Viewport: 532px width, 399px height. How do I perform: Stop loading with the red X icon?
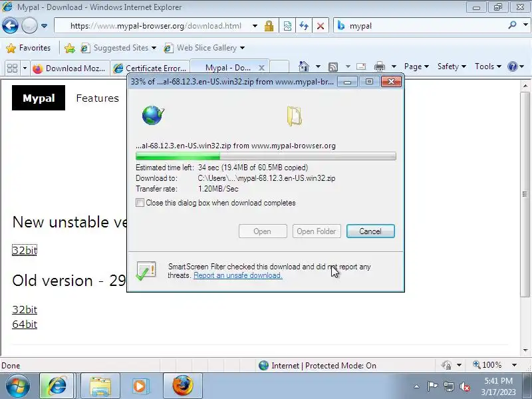(321, 26)
